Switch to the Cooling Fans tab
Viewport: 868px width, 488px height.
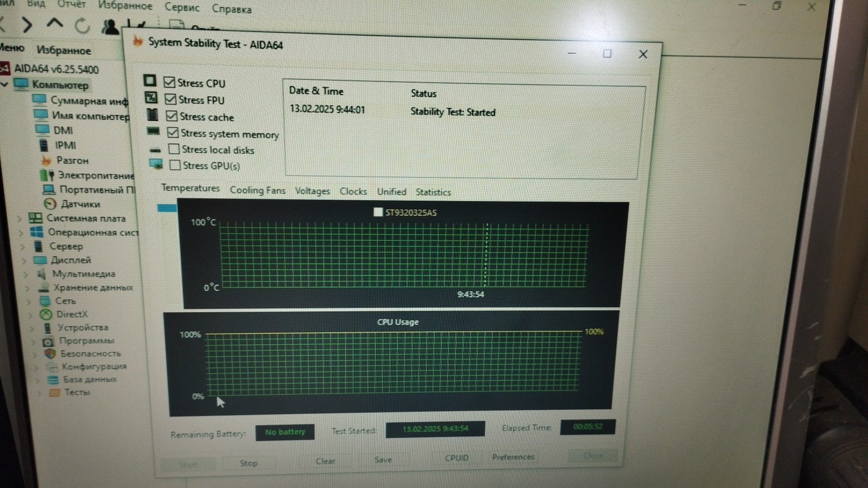pos(258,190)
